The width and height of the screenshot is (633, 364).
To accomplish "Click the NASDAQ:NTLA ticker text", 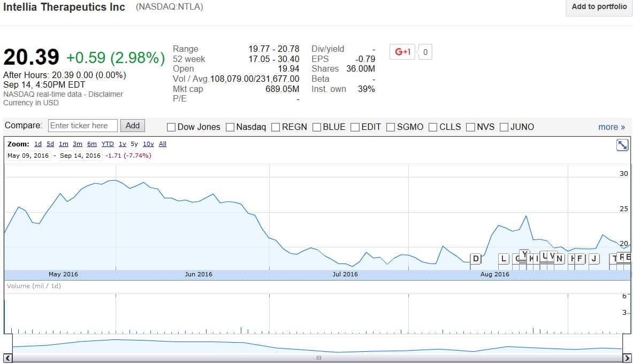I will click(170, 7).
